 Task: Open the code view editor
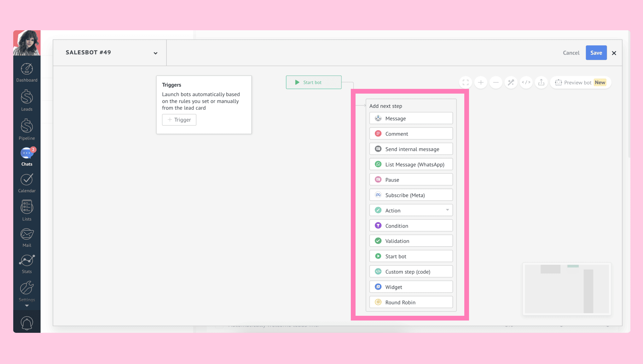click(x=526, y=83)
